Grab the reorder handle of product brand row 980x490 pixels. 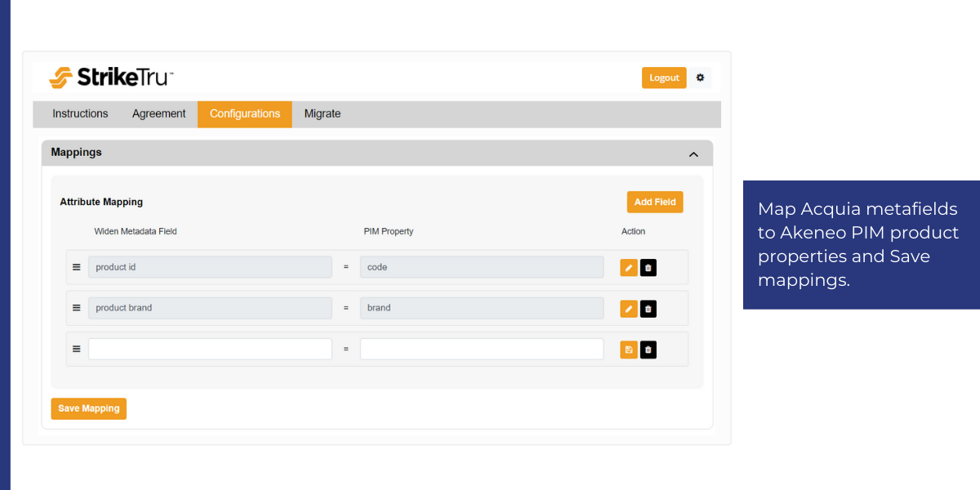[x=77, y=308]
